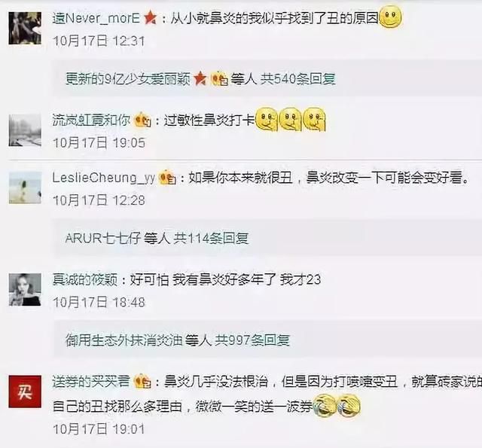The image size is (482, 448).
Task: Open LeslieCheung_yy username link
Action: pos(104,178)
